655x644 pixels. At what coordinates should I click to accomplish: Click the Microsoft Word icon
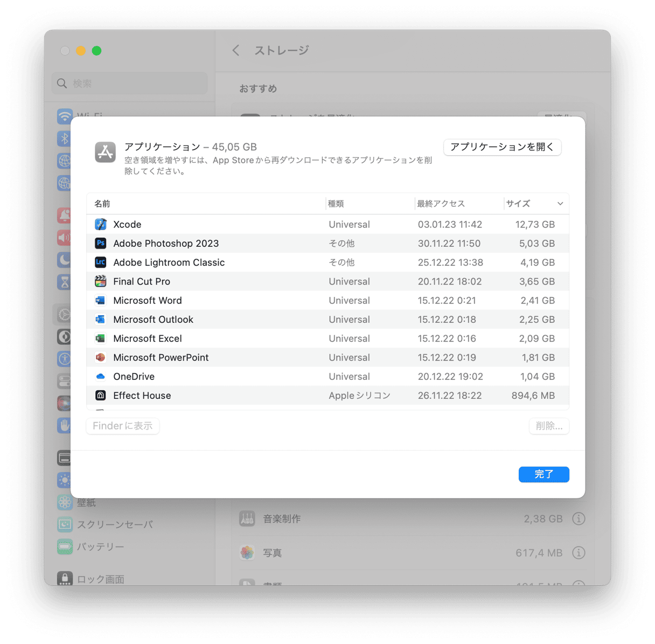pyautogui.click(x=101, y=300)
